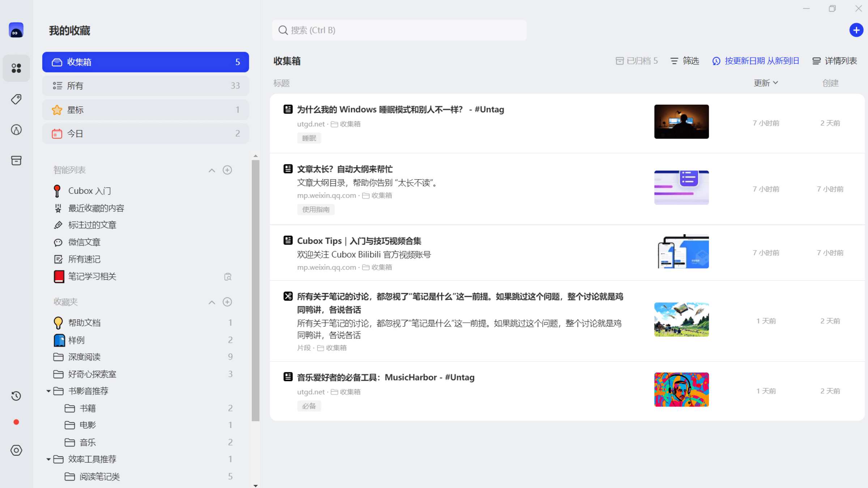
Task: Open the settings ring icon in sidebar
Action: 16,450
